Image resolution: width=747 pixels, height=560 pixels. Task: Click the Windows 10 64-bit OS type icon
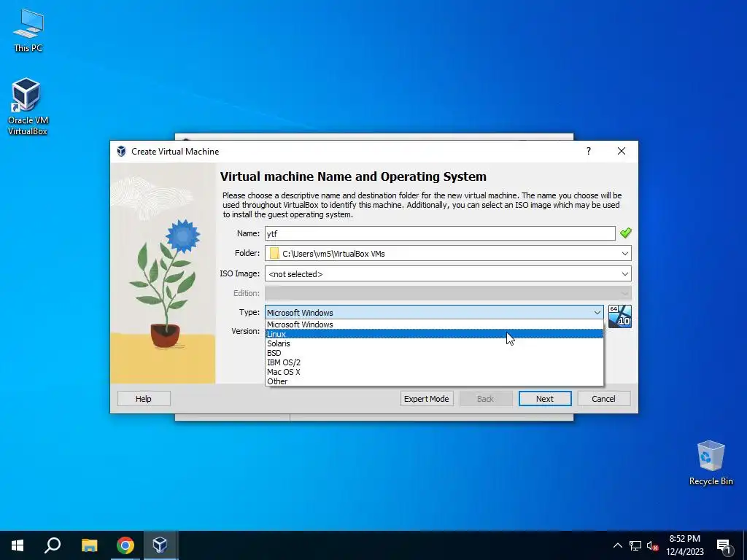pyautogui.click(x=620, y=316)
